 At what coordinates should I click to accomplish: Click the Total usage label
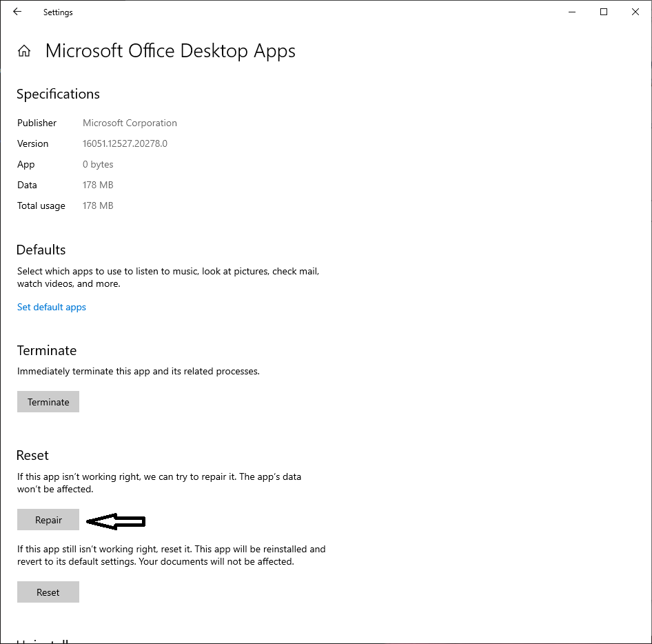click(x=41, y=205)
